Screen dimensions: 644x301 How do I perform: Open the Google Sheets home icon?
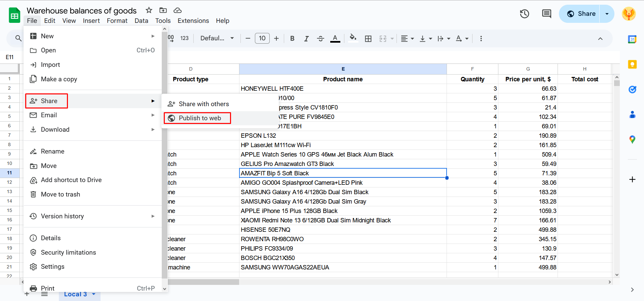14,15
